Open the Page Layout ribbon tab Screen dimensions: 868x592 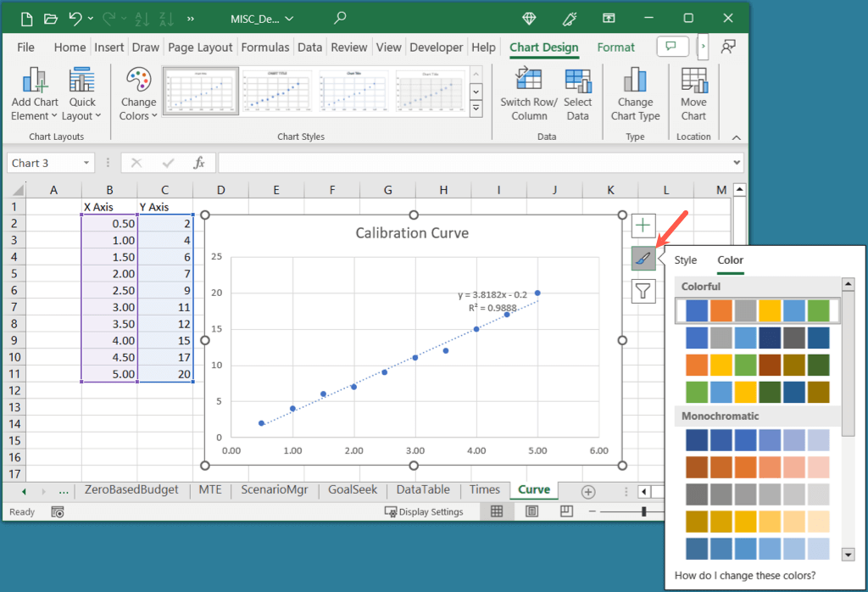click(x=203, y=47)
